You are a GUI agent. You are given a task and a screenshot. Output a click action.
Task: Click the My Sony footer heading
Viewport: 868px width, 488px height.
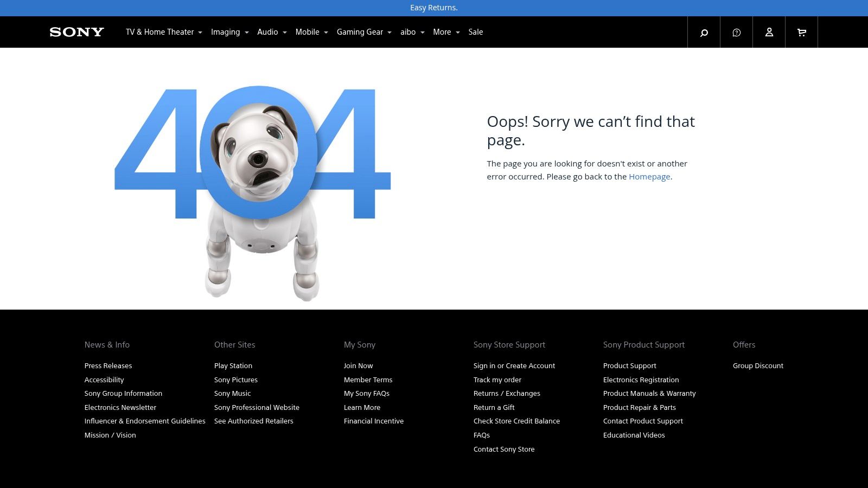(x=360, y=345)
